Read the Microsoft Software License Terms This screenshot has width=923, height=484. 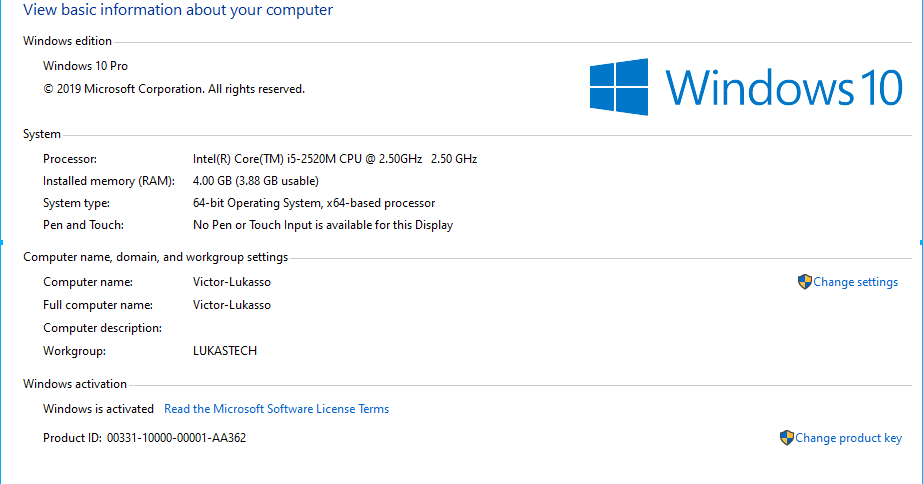click(276, 409)
